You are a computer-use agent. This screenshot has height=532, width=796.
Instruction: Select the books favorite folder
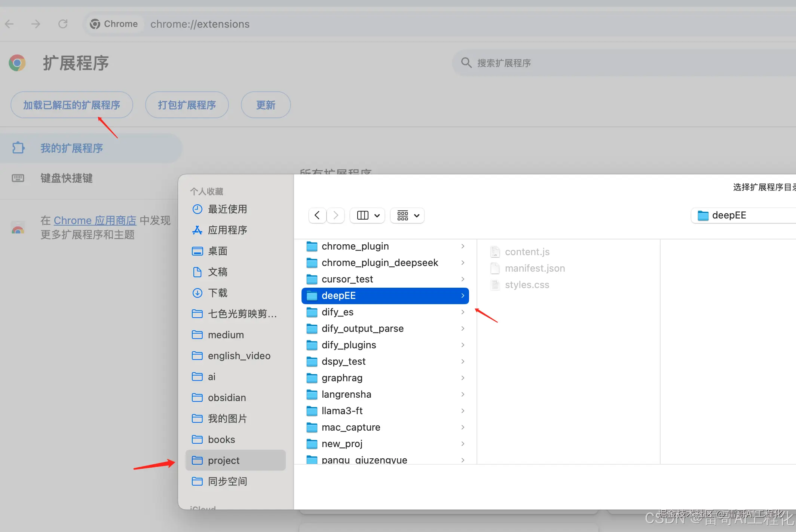coord(236,440)
